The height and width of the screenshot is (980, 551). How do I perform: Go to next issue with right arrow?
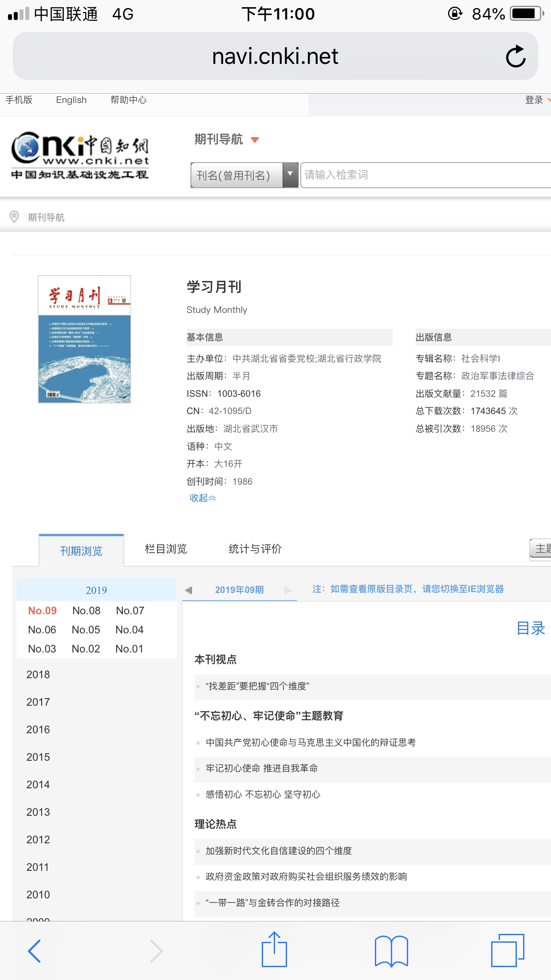click(x=288, y=590)
